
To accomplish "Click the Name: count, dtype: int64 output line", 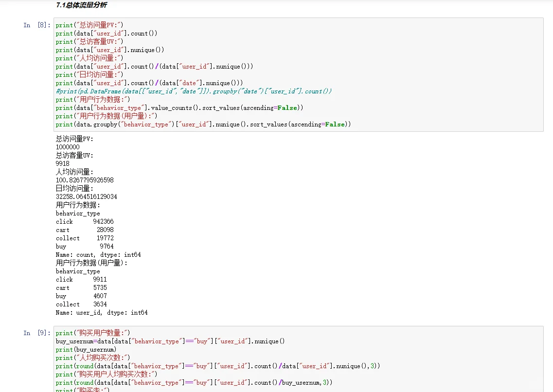I will point(98,254).
